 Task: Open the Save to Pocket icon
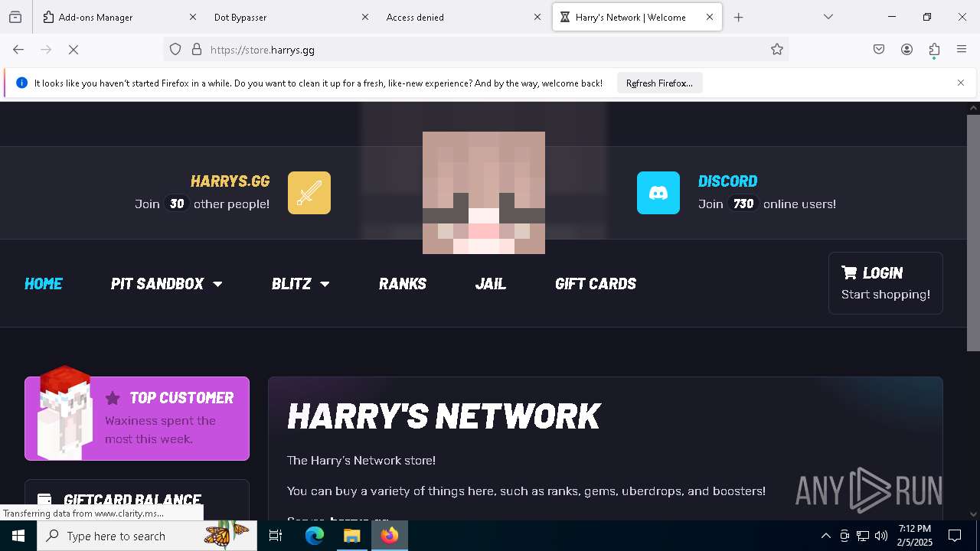pyautogui.click(x=879, y=50)
